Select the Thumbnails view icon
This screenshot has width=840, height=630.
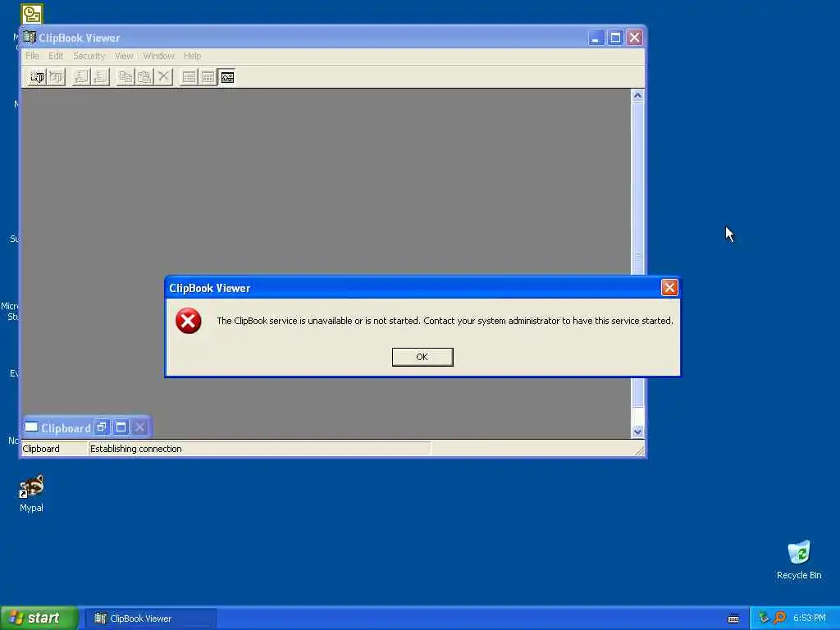point(208,78)
